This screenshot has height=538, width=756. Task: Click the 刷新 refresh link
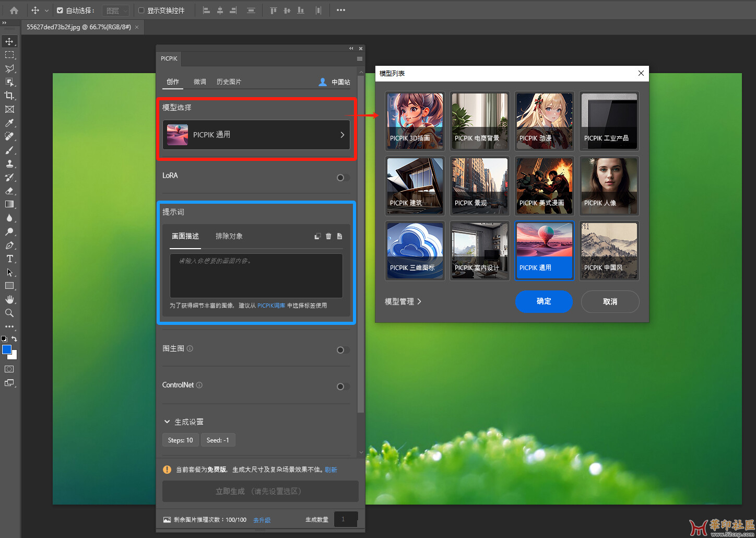(331, 470)
